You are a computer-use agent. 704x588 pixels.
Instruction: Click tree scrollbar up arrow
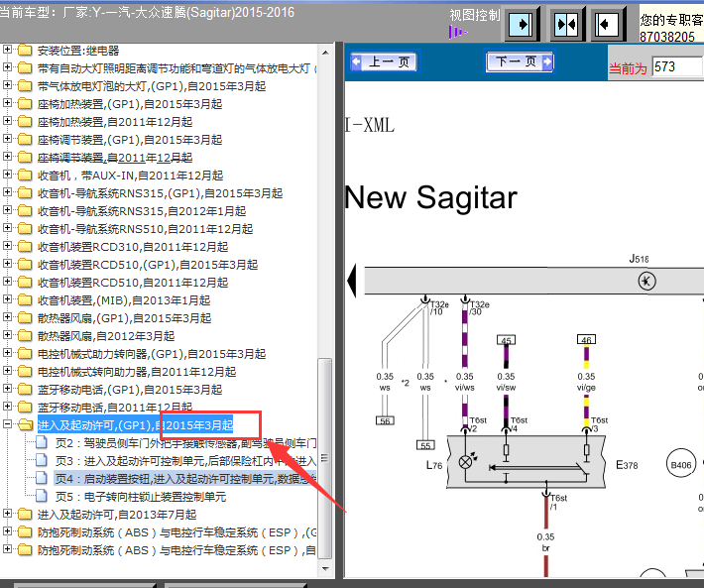click(x=325, y=53)
